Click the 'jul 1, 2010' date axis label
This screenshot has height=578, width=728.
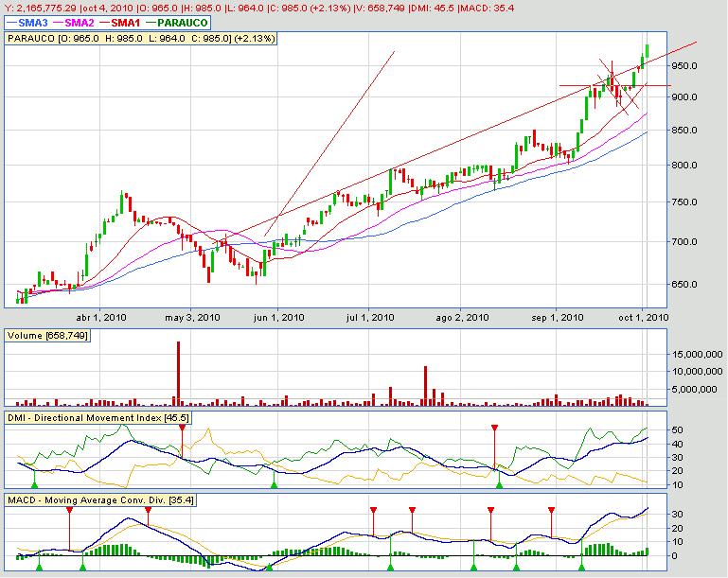pyautogui.click(x=370, y=318)
